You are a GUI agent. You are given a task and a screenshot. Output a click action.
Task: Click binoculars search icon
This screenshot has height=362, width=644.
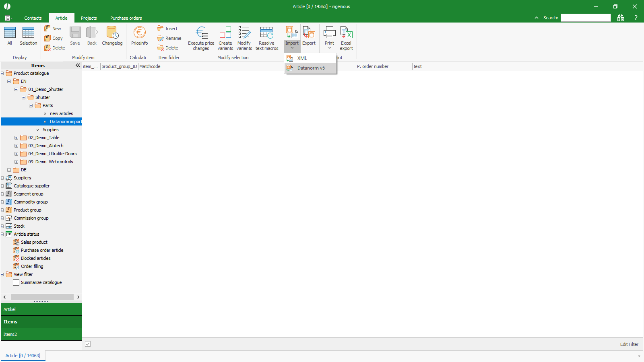(x=621, y=18)
